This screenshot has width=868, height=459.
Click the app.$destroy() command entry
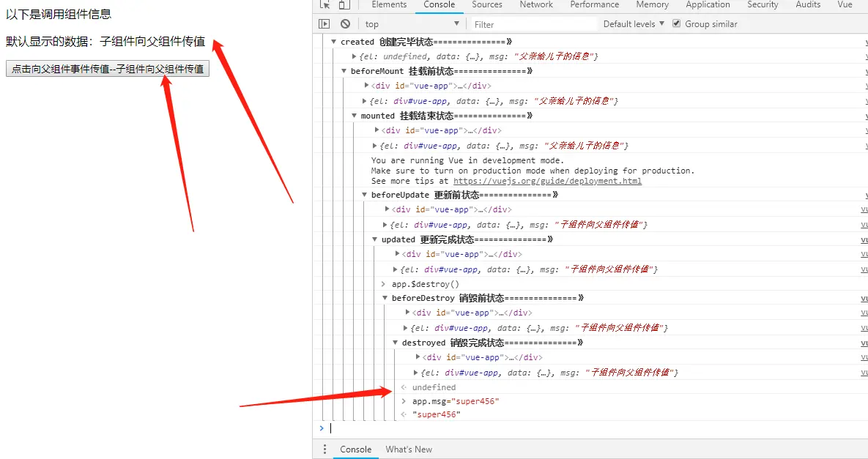tap(425, 284)
